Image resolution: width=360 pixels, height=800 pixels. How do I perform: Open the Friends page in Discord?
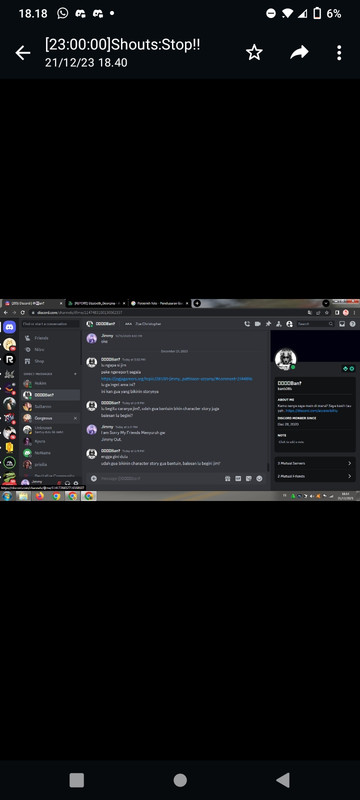[x=50, y=338]
